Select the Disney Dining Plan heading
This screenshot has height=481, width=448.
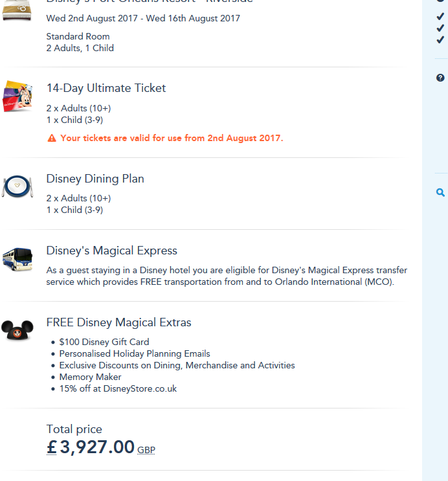[95, 179]
